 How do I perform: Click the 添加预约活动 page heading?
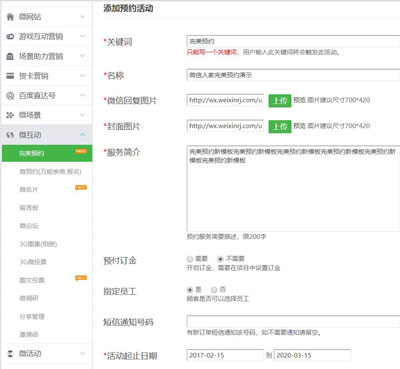coord(128,8)
